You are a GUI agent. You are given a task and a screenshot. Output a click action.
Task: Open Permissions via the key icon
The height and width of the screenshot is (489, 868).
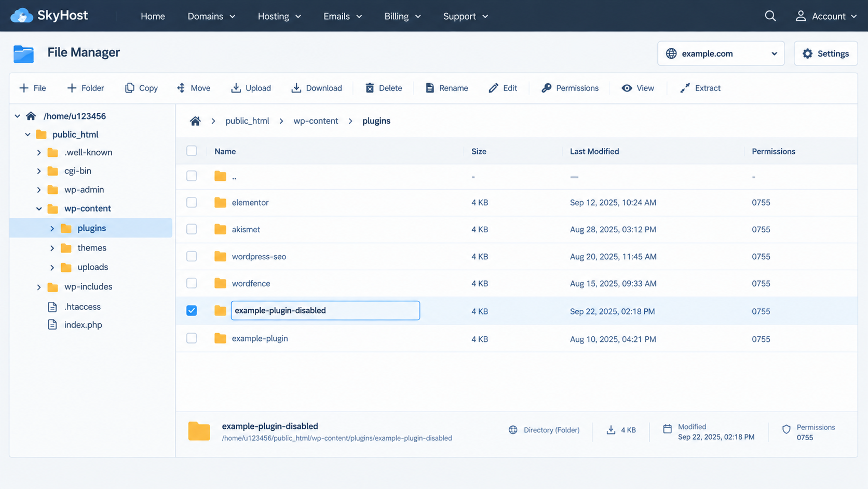pyautogui.click(x=546, y=88)
